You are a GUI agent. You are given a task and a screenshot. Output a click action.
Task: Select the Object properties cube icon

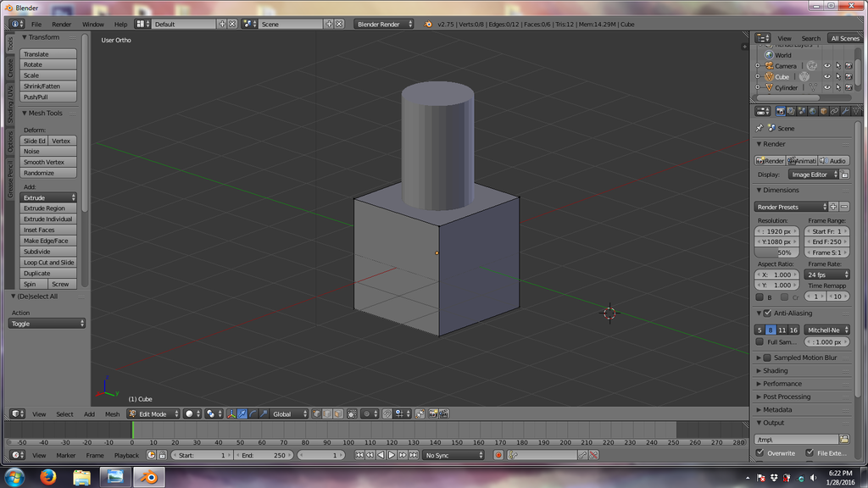823,111
